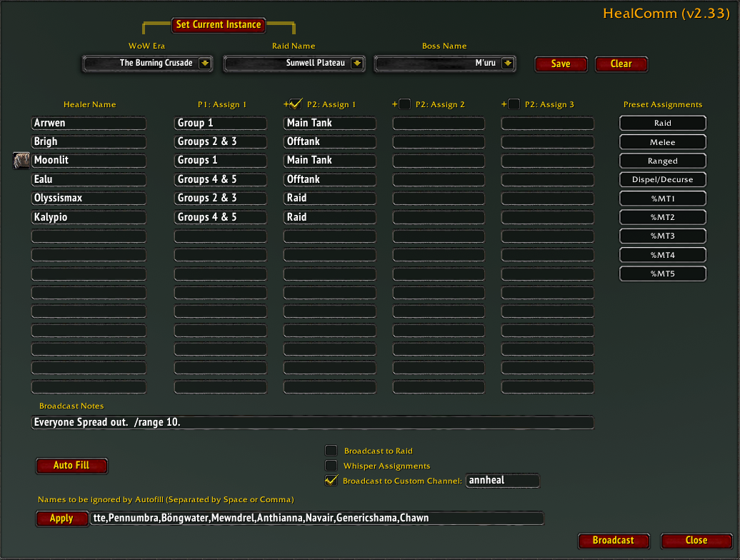Screen dimensions: 740x560
Task: Click the Broadcast Notes text field
Action: coord(312,422)
